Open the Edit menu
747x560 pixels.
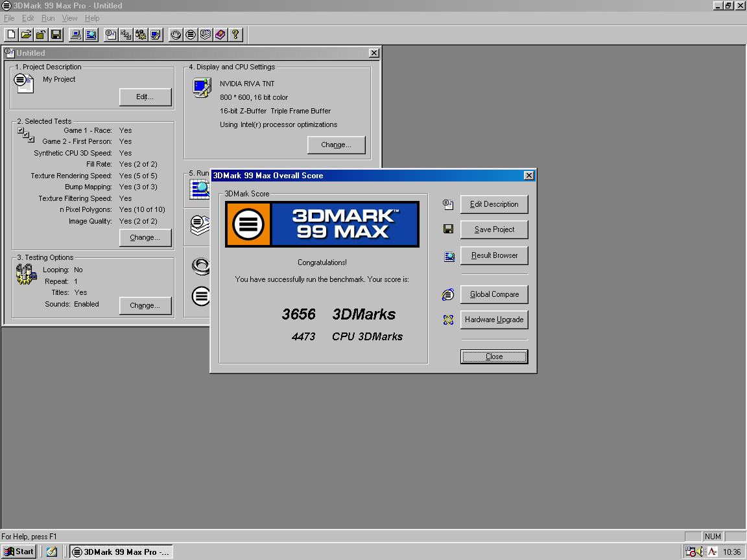(x=28, y=18)
